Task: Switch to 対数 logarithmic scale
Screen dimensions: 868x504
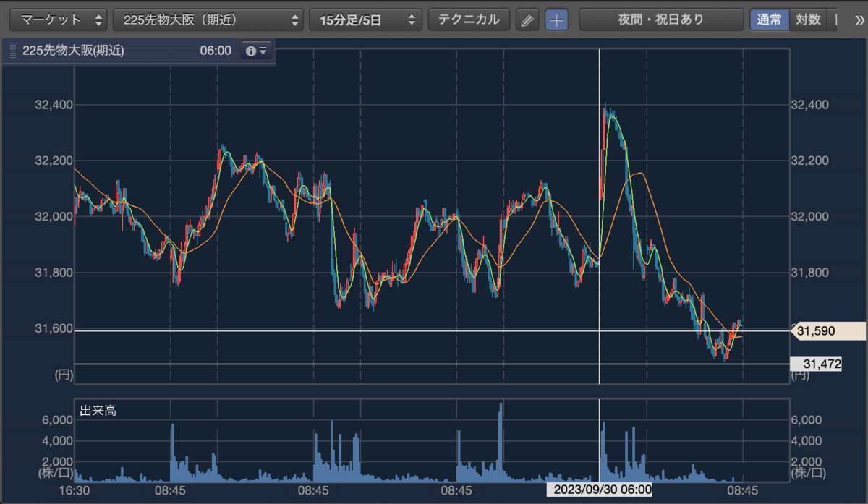Action: tap(807, 20)
